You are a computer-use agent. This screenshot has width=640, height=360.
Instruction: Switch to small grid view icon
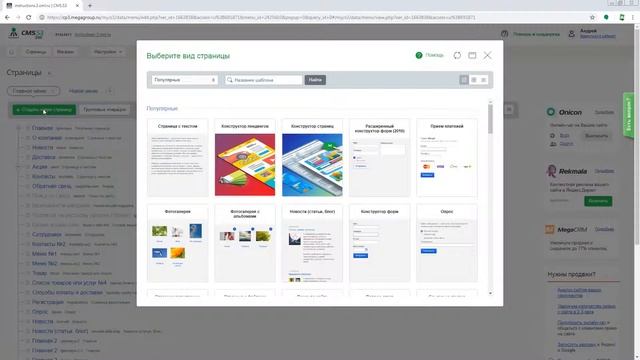(474, 80)
